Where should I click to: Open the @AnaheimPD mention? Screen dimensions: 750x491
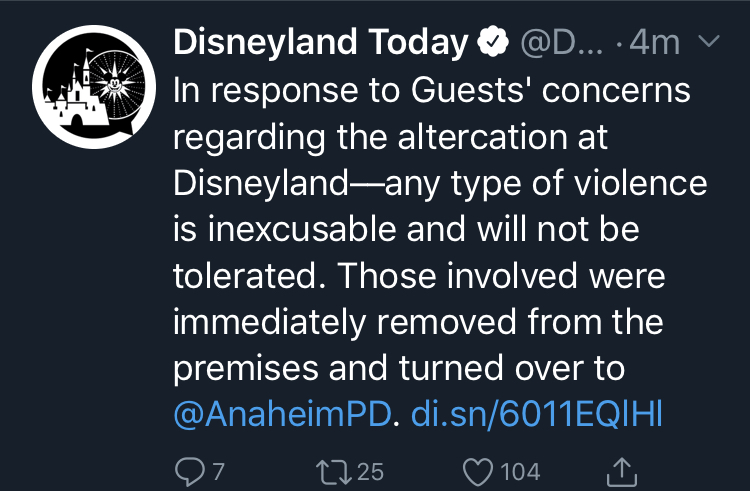coord(282,414)
